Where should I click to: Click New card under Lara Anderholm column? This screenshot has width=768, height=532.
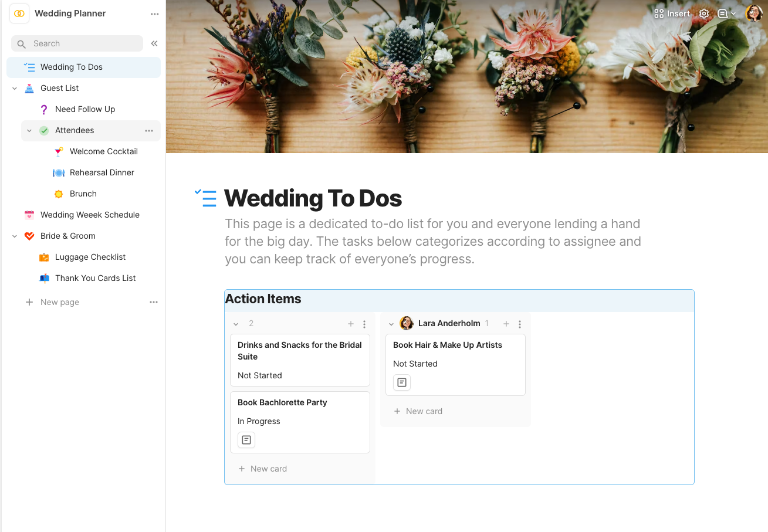click(x=418, y=411)
